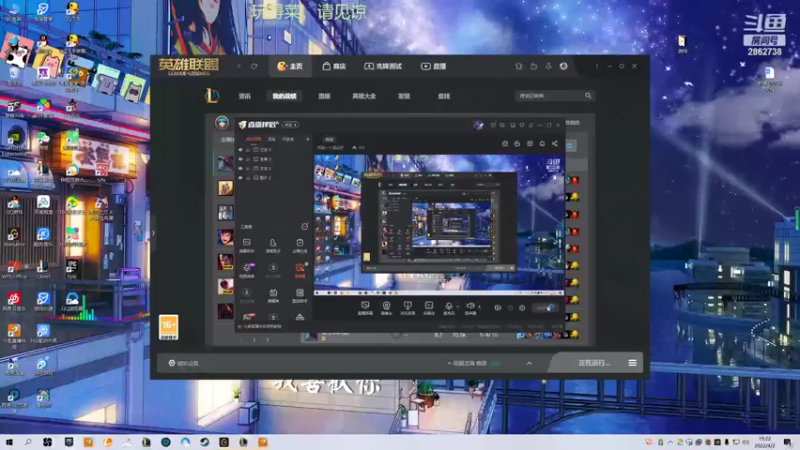800x450 pixels.
Task: Select the 英雄大全 champions sub-tab
Action: tap(364, 96)
